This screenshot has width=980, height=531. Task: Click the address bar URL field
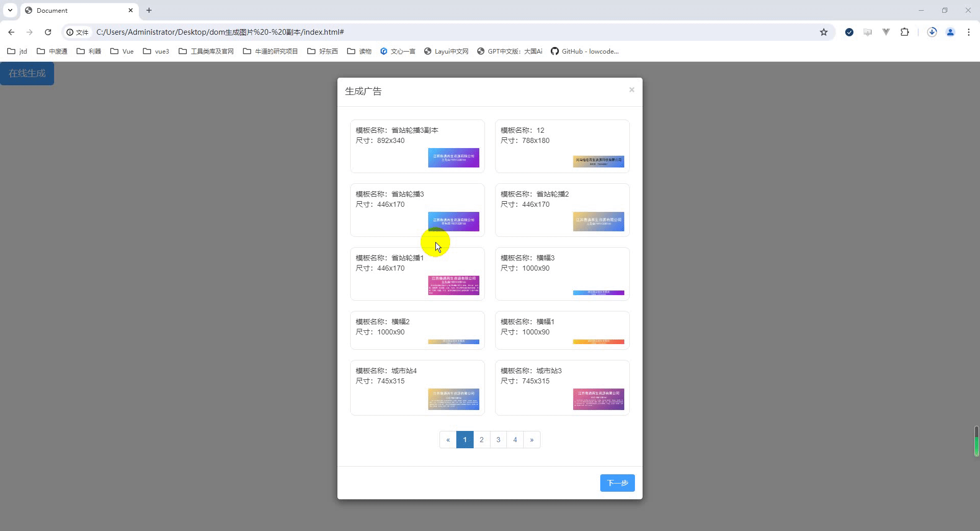pyautogui.click(x=449, y=32)
